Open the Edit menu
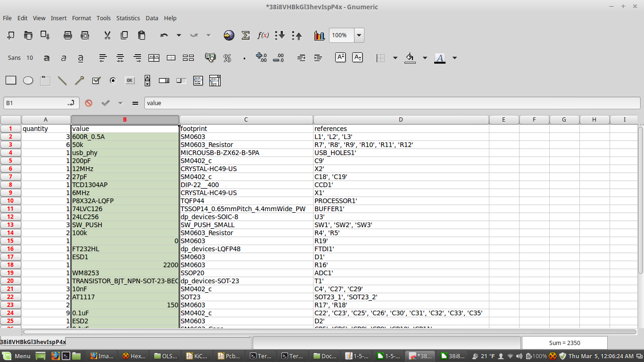The height and width of the screenshot is (362, 644). [x=22, y=18]
